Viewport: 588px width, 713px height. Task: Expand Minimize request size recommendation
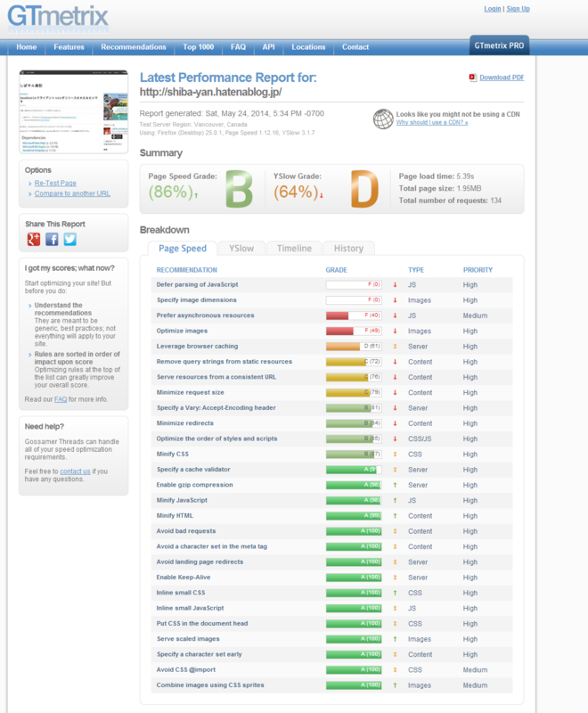point(190,393)
